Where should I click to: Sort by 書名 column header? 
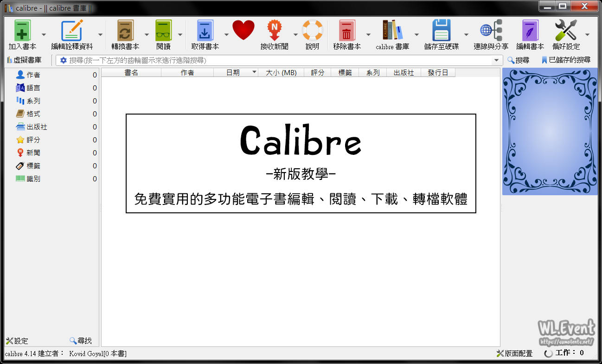pyautogui.click(x=131, y=72)
